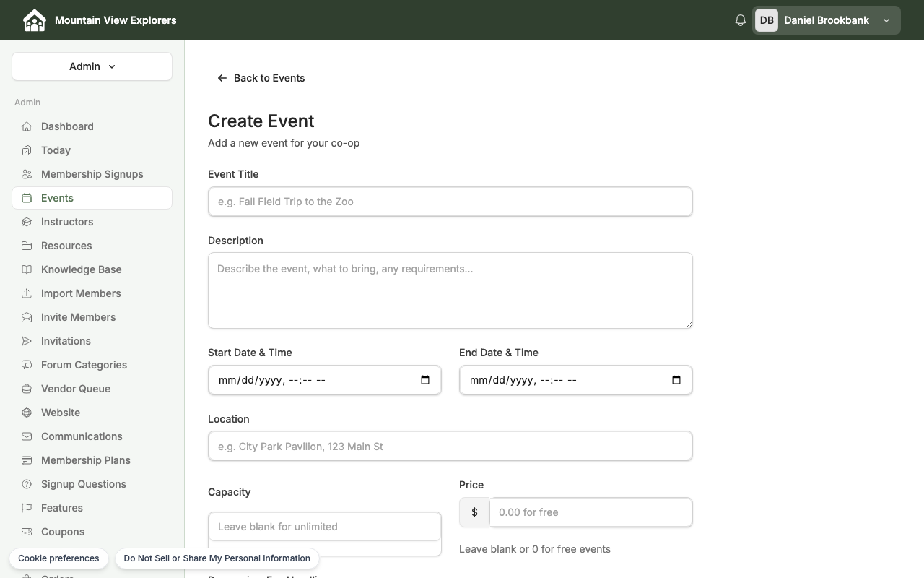This screenshot has height=578, width=924.
Task: Click the Import Members upload icon
Action: 27,293
